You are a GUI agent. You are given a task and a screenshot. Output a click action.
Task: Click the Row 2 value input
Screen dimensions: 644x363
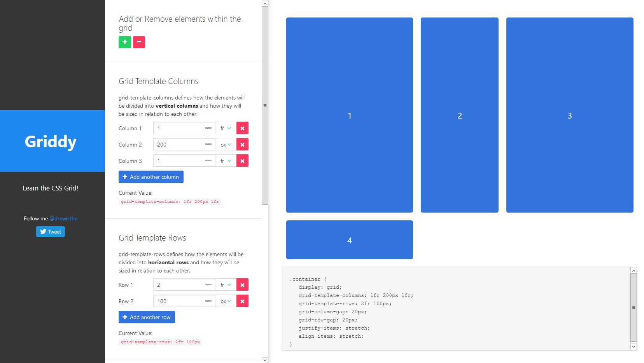click(179, 301)
